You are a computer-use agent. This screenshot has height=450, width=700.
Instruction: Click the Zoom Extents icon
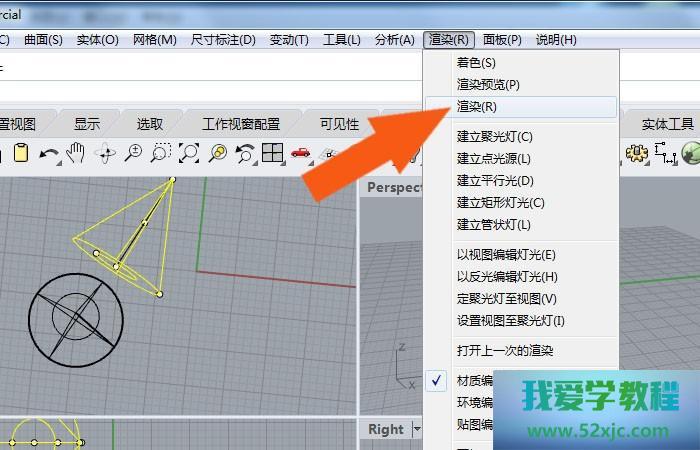point(189,153)
